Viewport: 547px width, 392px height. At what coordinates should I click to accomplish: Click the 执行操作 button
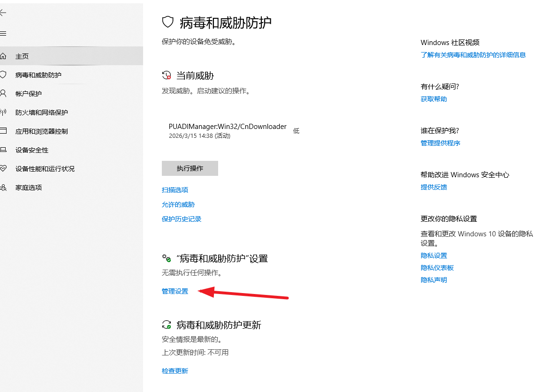tap(190, 168)
